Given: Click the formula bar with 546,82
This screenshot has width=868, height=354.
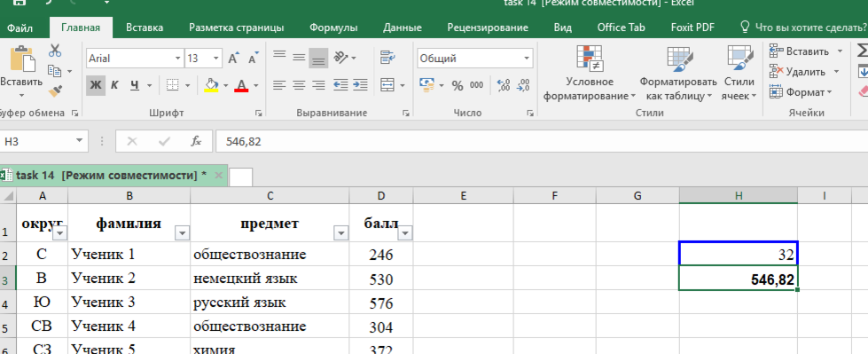Looking at the screenshot, I should (542, 141).
